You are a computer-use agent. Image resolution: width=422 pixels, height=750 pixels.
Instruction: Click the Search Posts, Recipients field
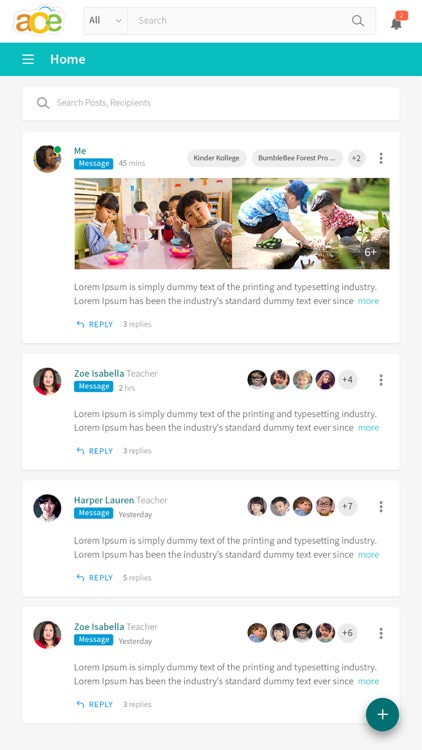click(x=211, y=103)
